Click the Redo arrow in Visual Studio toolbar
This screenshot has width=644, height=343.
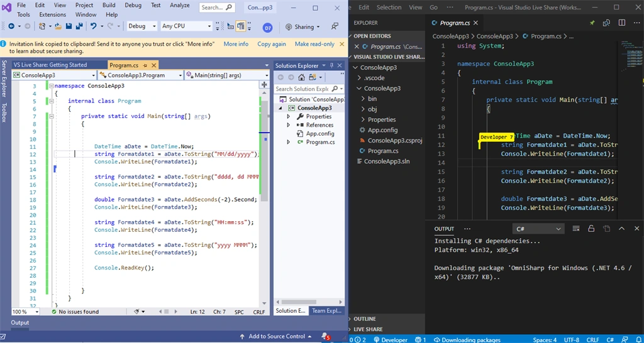(x=110, y=26)
